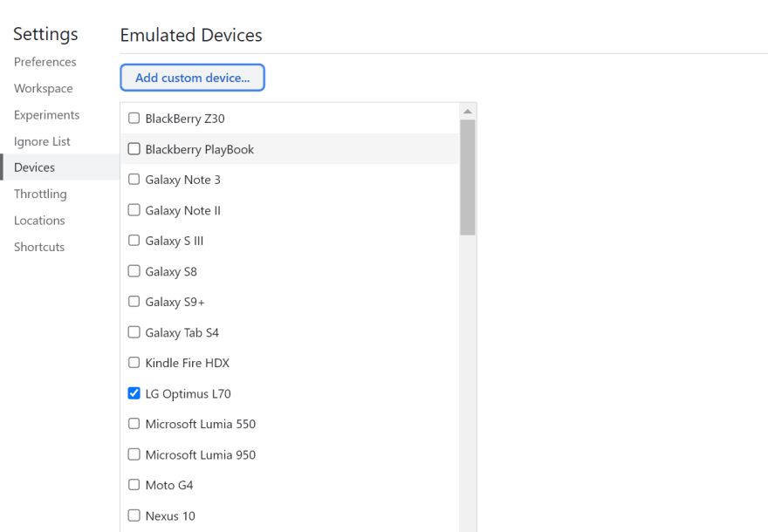Click the device list scroll-up arrow
This screenshot has height=532, width=768.
[468, 112]
